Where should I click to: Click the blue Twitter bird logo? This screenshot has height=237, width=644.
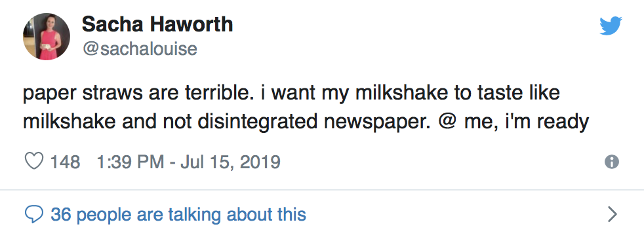pyautogui.click(x=611, y=26)
